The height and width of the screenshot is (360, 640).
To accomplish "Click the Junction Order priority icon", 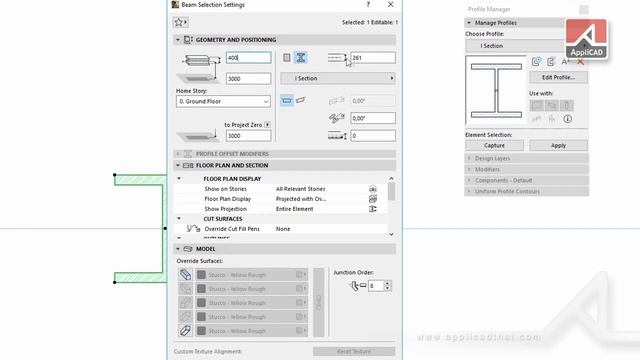I will pos(358,286).
